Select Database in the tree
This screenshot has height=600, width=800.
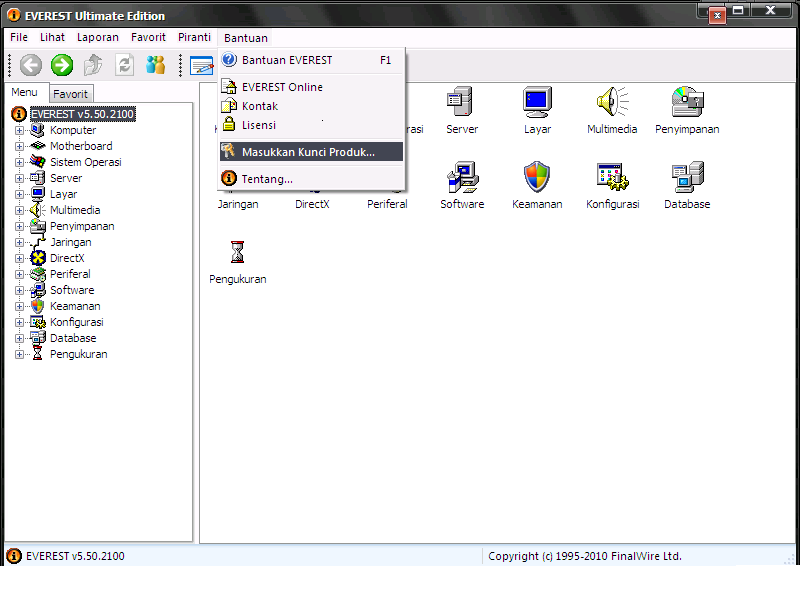pos(73,338)
